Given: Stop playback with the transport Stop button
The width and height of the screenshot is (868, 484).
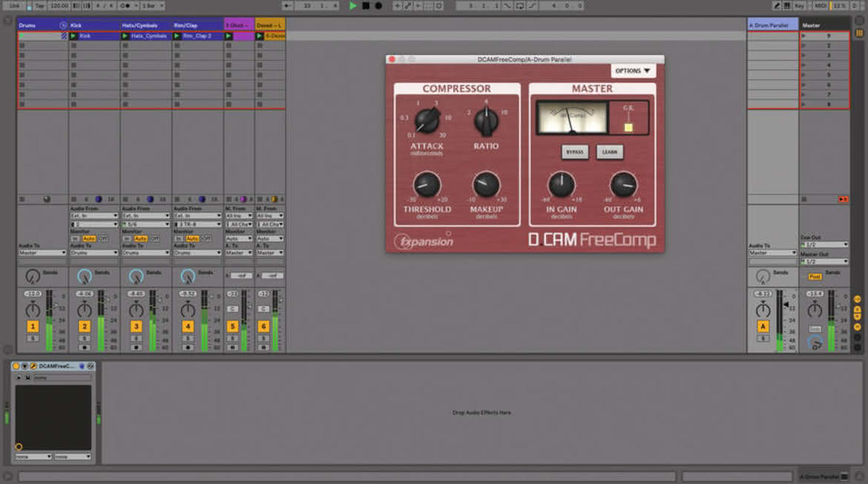Looking at the screenshot, I should 366,5.
